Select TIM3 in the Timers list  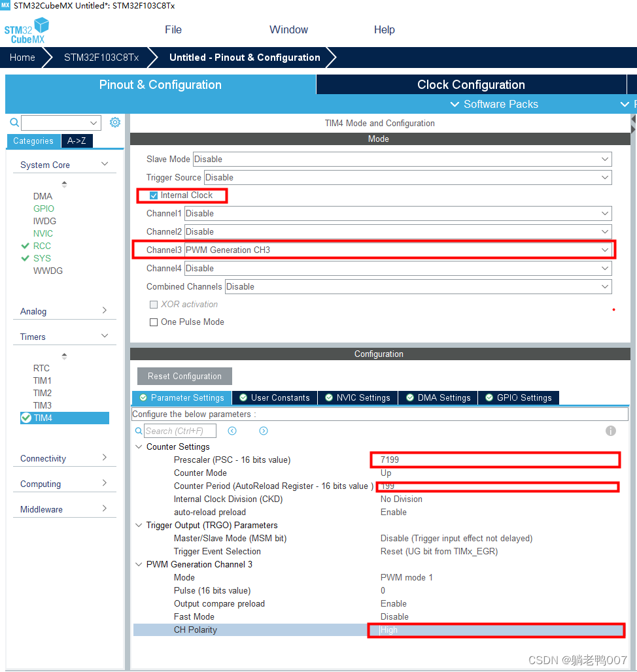43,405
